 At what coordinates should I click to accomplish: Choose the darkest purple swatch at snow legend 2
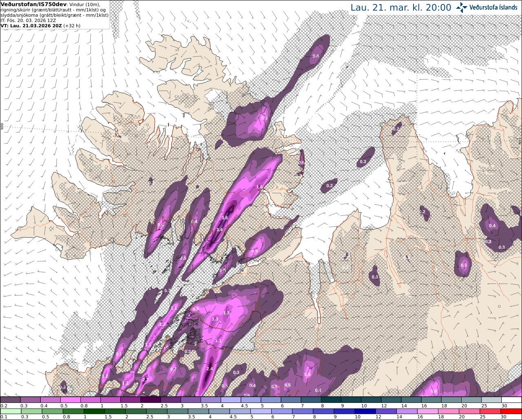coord(150,400)
